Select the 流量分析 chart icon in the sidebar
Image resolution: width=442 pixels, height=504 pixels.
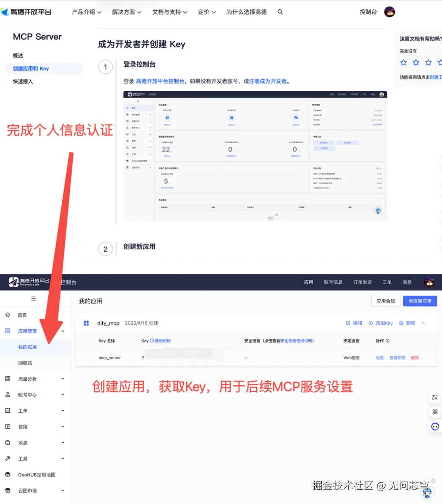click(7, 379)
